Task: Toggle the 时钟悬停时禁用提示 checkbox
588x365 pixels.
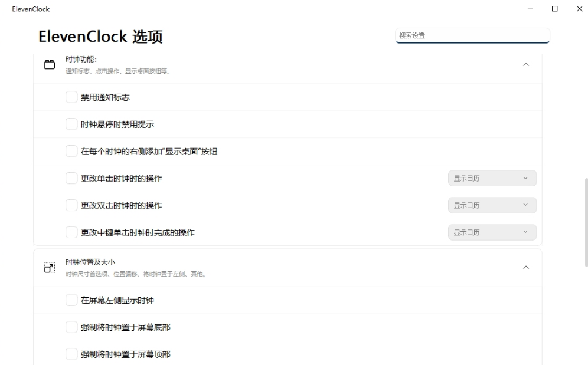Action: [x=71, y=124]
